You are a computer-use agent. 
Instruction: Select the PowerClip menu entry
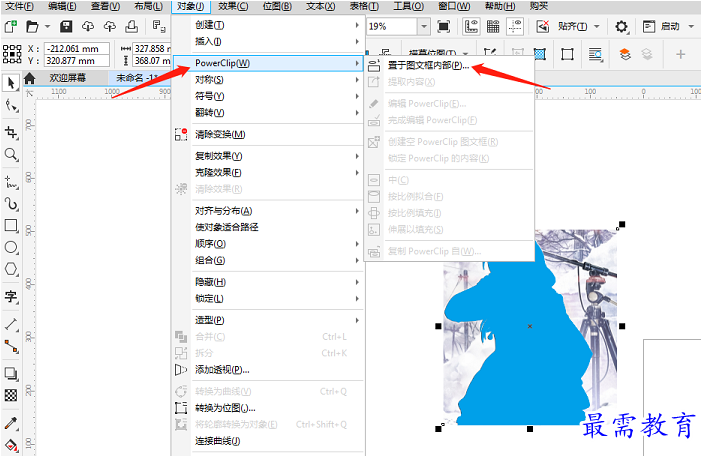pyautogui.click(x=268, y=63)
